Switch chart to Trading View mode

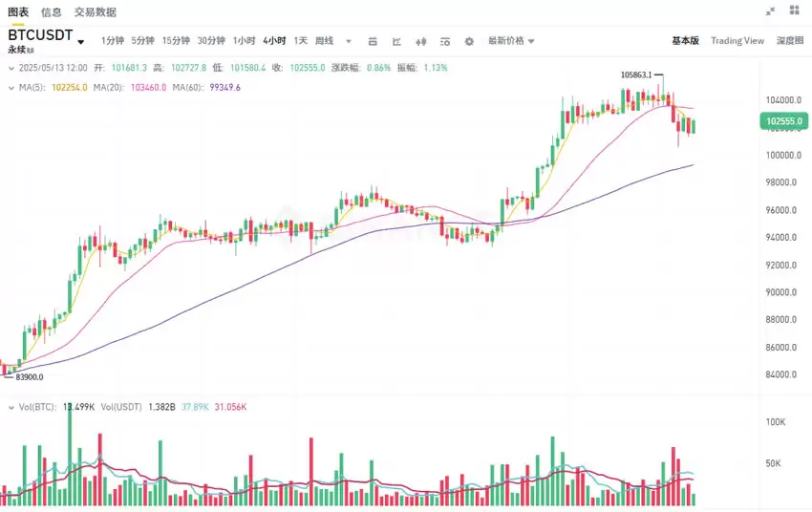point(737,41)
